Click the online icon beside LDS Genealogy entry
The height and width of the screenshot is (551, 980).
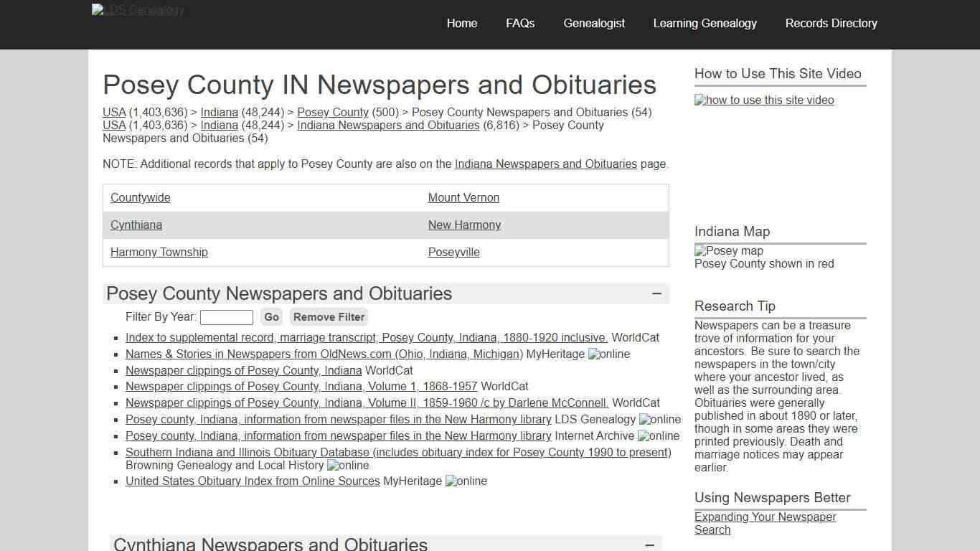coord(659,419)
